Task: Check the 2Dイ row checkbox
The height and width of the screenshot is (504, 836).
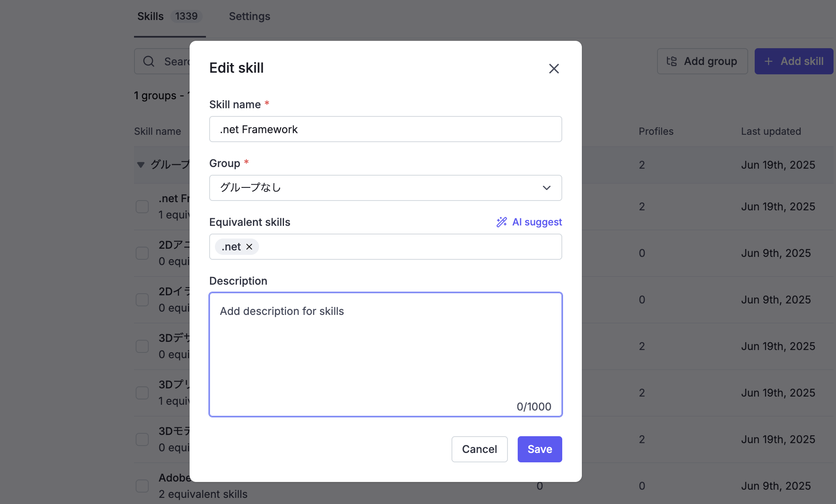Action: point(142,300)
